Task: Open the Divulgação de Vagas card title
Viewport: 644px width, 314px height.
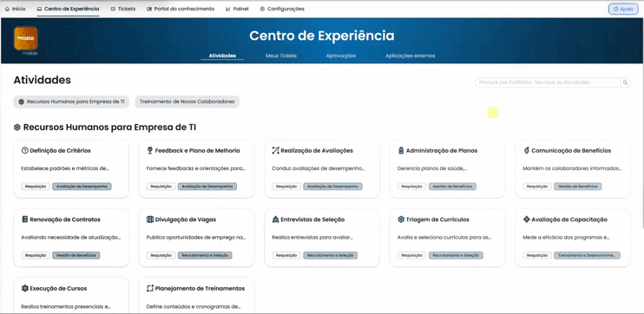Action: [x=186, y=219]
